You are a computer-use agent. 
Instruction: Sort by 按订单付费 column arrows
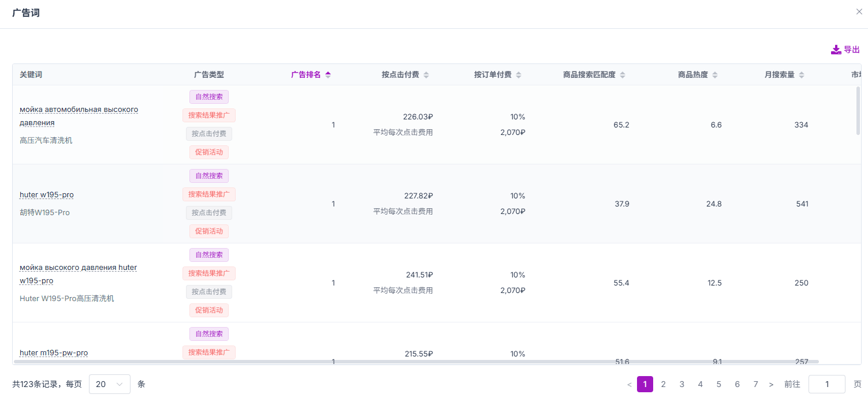(x=519, y=75)
